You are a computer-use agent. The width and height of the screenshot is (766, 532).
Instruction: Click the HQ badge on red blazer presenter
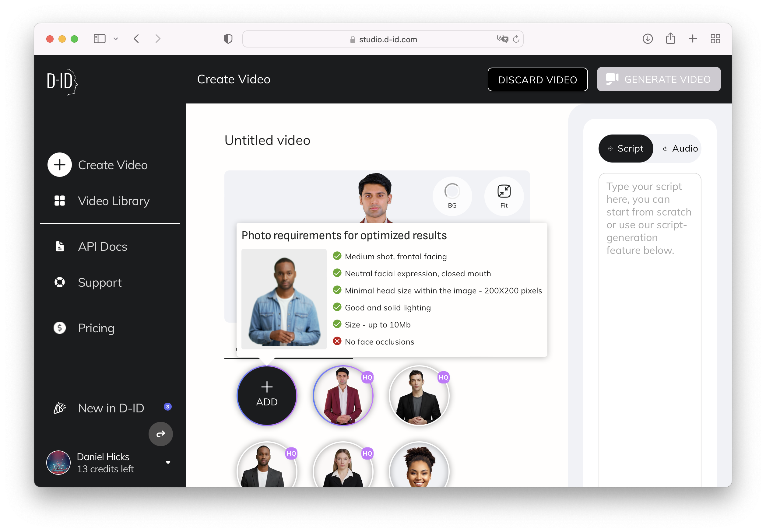[367, 377]
